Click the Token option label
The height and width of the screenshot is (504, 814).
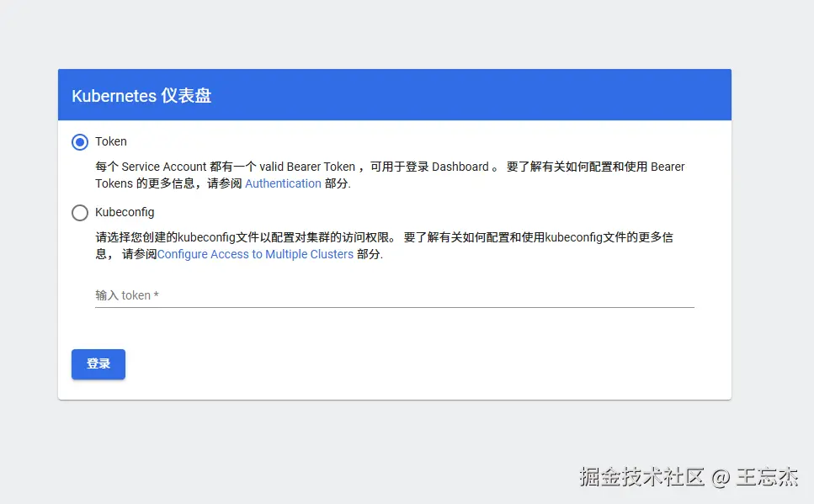(111, 141)
